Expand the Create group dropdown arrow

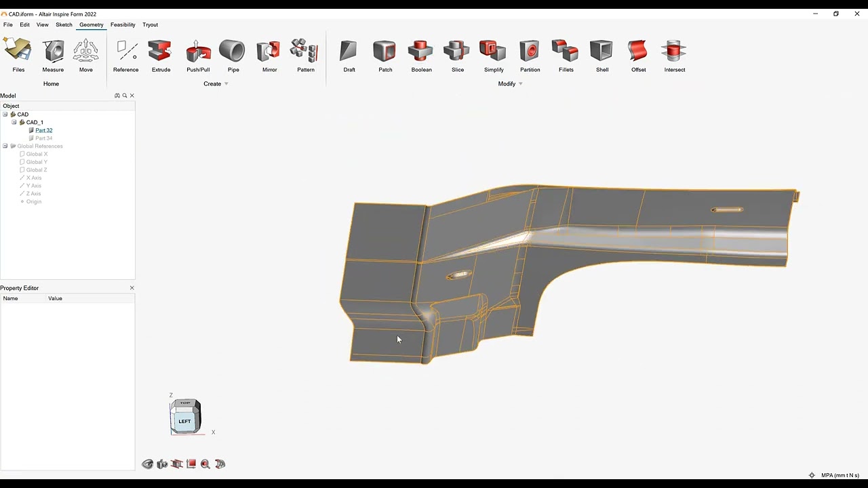coord(226,84)
